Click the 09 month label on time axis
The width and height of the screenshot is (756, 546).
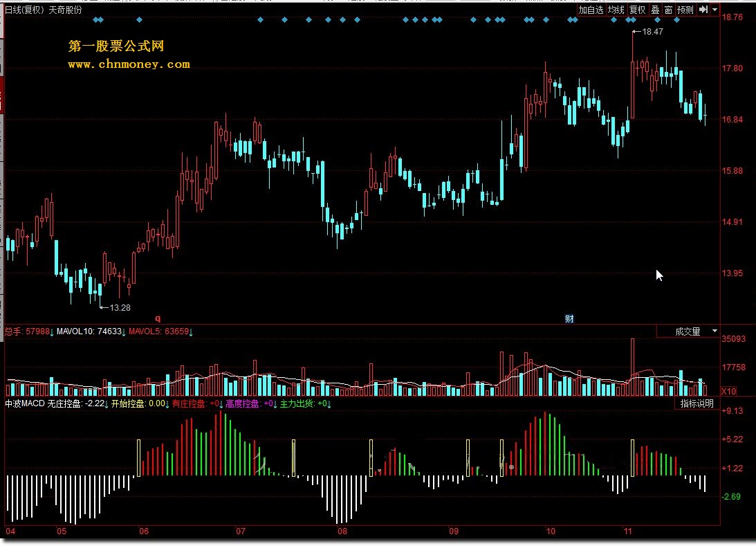454,531
